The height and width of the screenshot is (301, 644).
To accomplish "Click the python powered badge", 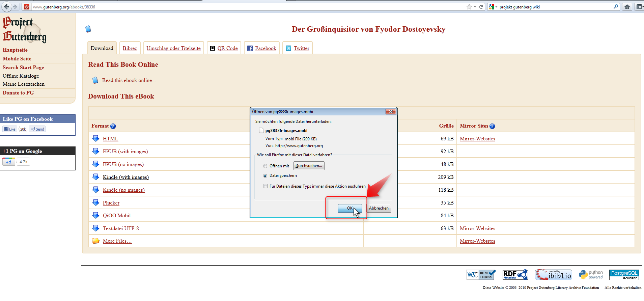I will tap(591, 275).
